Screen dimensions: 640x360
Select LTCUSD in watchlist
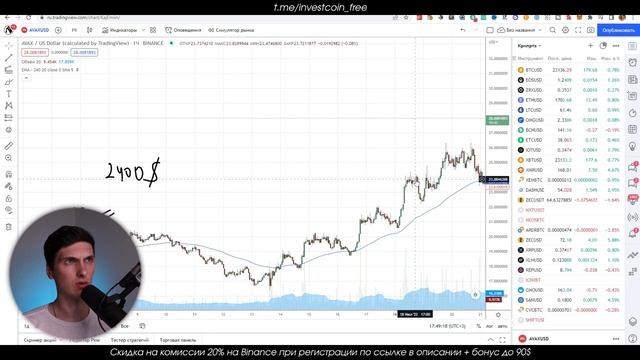click(x=569, y=110)
